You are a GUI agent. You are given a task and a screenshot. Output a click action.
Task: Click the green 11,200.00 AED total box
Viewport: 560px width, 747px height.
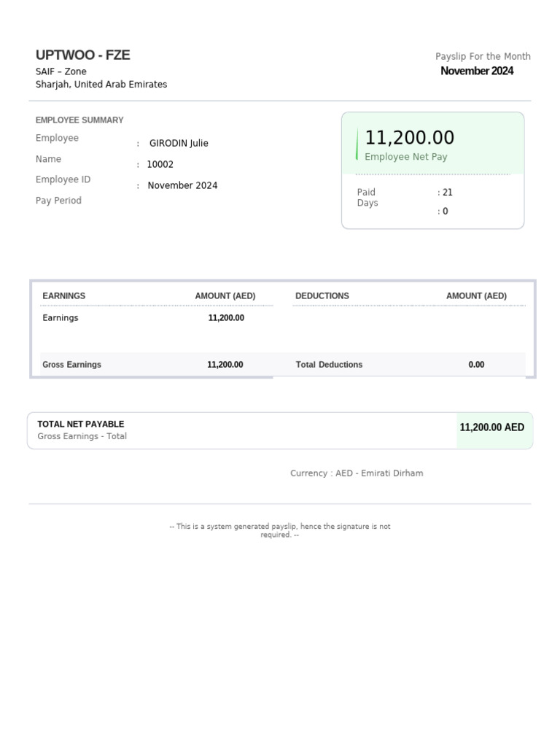[492, 427]
